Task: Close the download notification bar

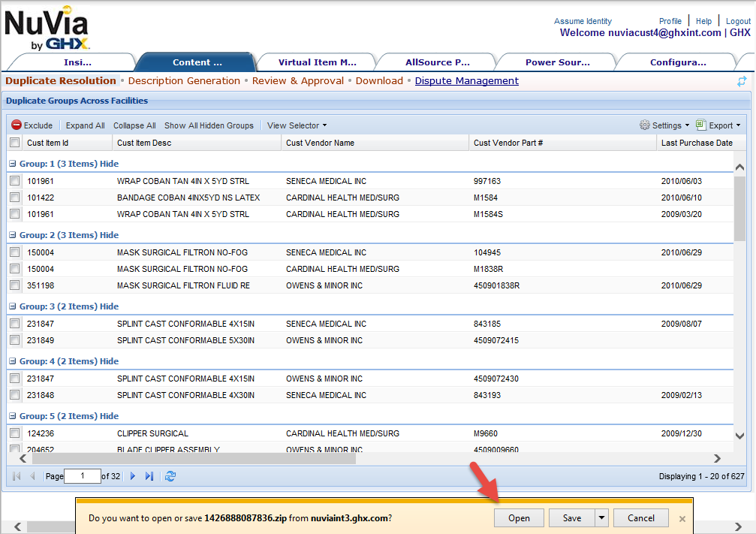Action: (x=682, y=519)
